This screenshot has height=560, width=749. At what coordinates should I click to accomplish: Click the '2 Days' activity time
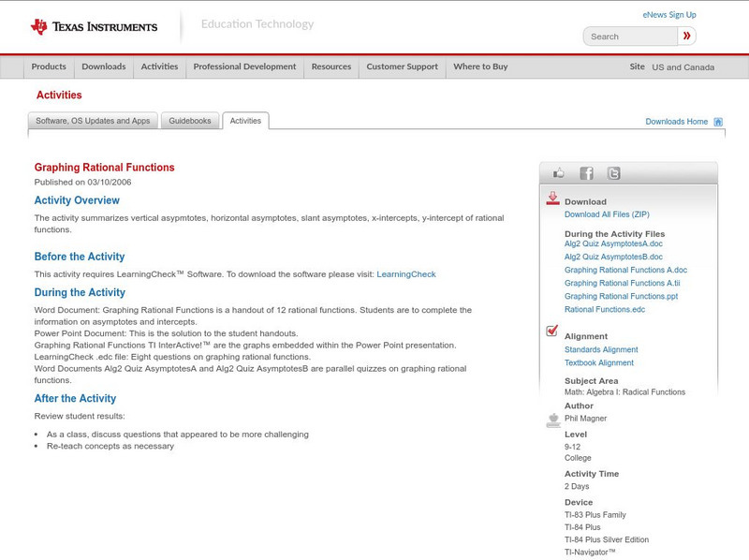click(577, 486)
